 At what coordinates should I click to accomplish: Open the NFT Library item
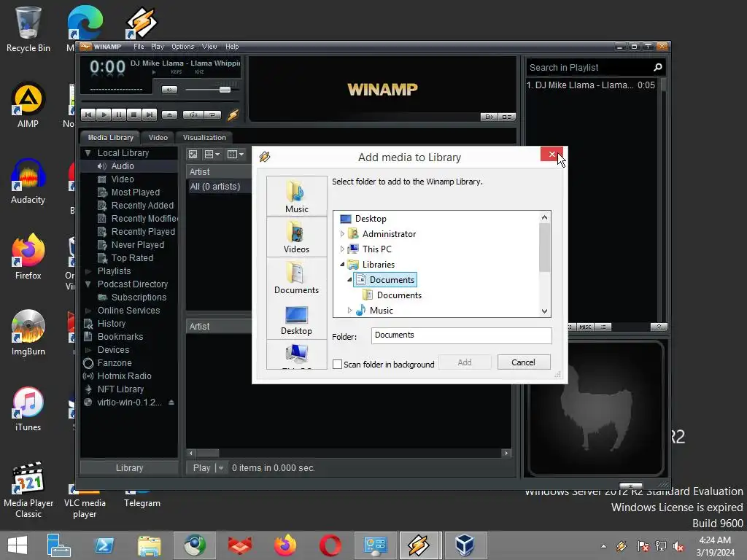[120, 389]
